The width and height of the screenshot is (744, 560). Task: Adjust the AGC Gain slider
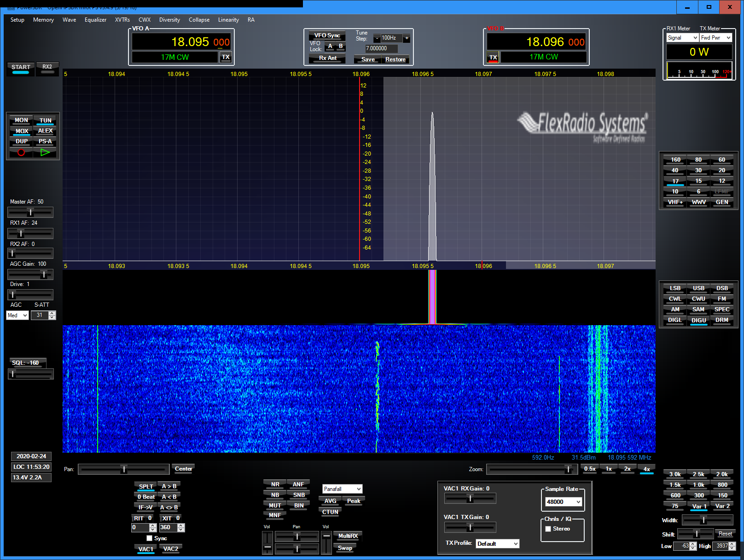point(30,274)
